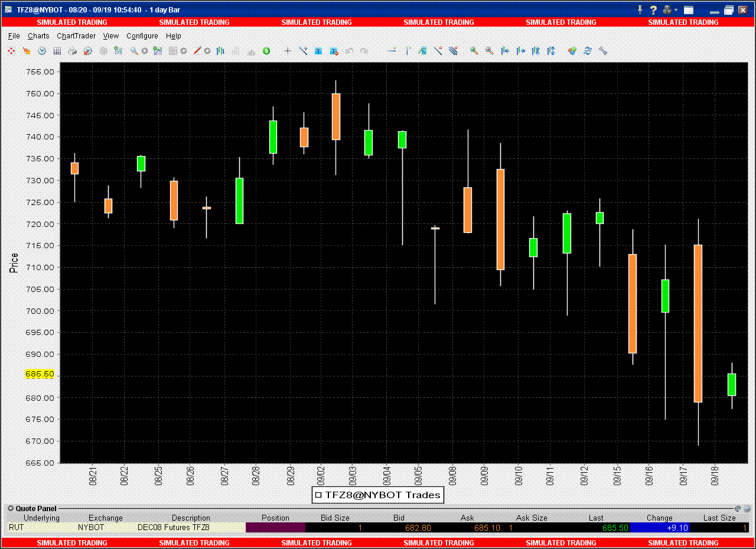Click the blue-green bar chart type icon

coord(220,51)
